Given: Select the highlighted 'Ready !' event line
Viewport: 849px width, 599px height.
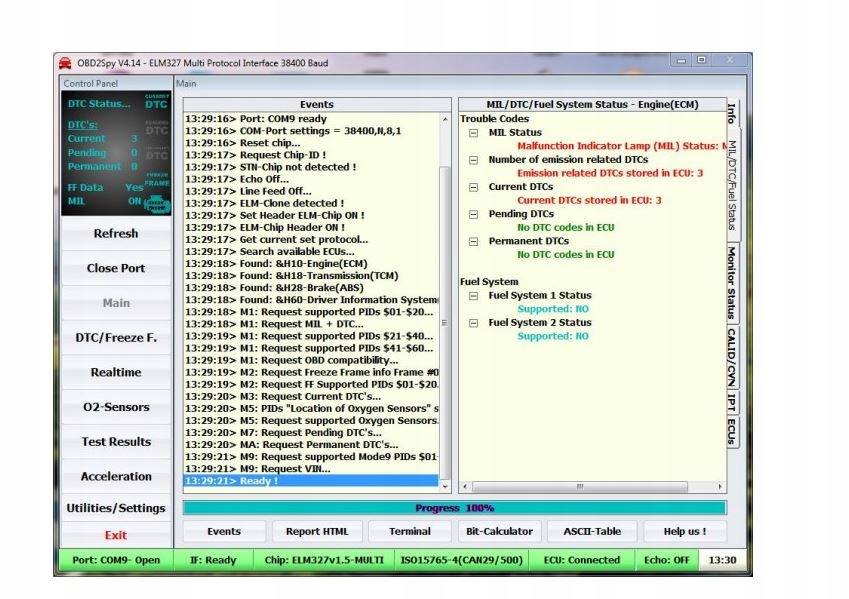Looking at the screenshot, I should (x=312, y=481).
